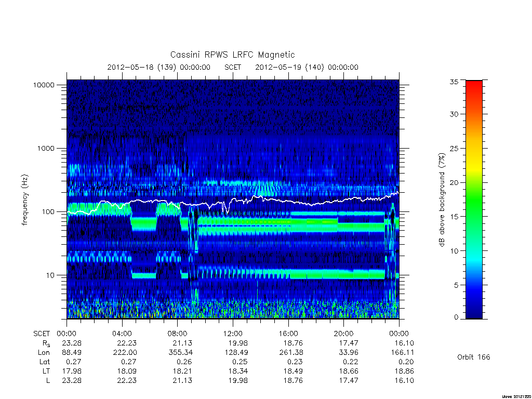532x399 pixels.
Task: Click Lon value '355.34'
Action: [180, 353]
